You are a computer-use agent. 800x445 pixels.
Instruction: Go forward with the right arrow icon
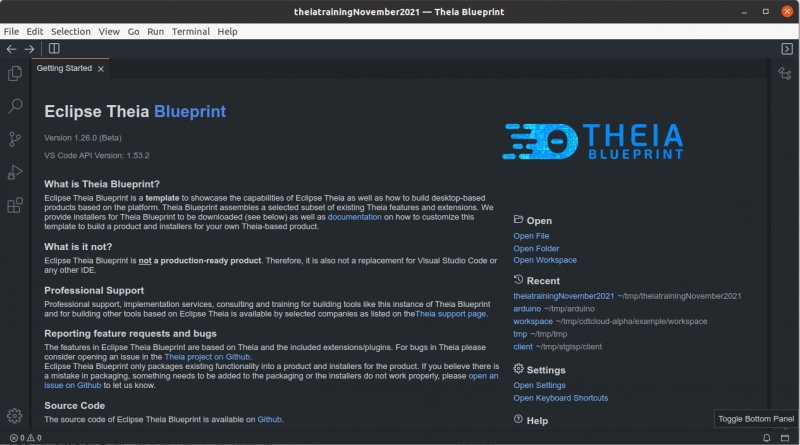(29, 49)
